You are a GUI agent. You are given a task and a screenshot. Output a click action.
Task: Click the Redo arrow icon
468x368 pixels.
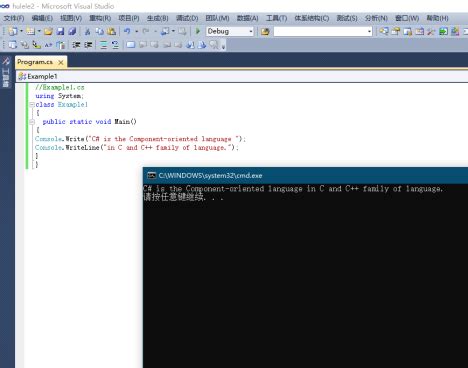coord(146,31)
